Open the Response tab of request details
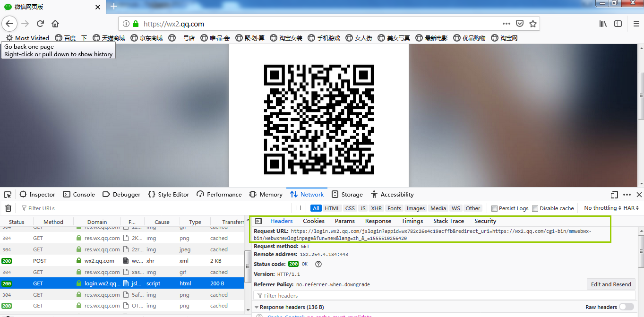 378,221
